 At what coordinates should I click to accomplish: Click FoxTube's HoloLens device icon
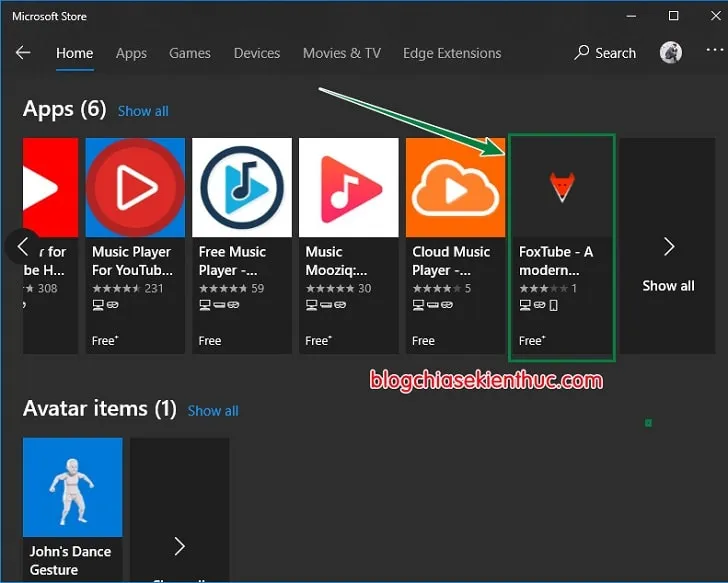click(540, 305)
